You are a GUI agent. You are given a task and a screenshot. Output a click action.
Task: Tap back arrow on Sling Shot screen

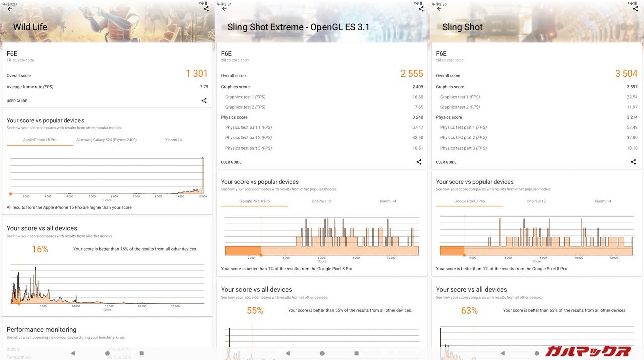click(439, 9)
